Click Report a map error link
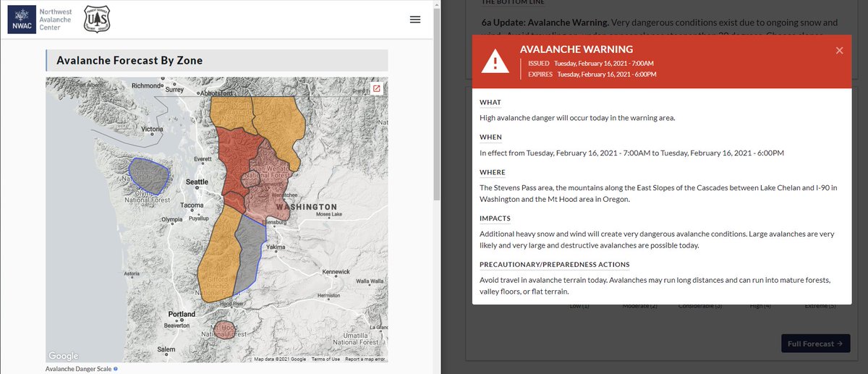 click(x=365, y=359)
